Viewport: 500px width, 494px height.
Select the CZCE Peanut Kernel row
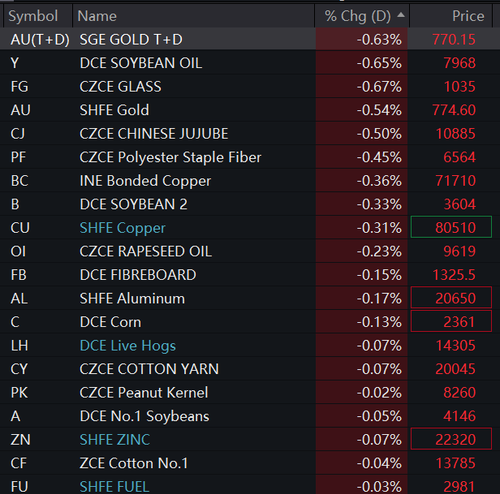tap(250, 393)
